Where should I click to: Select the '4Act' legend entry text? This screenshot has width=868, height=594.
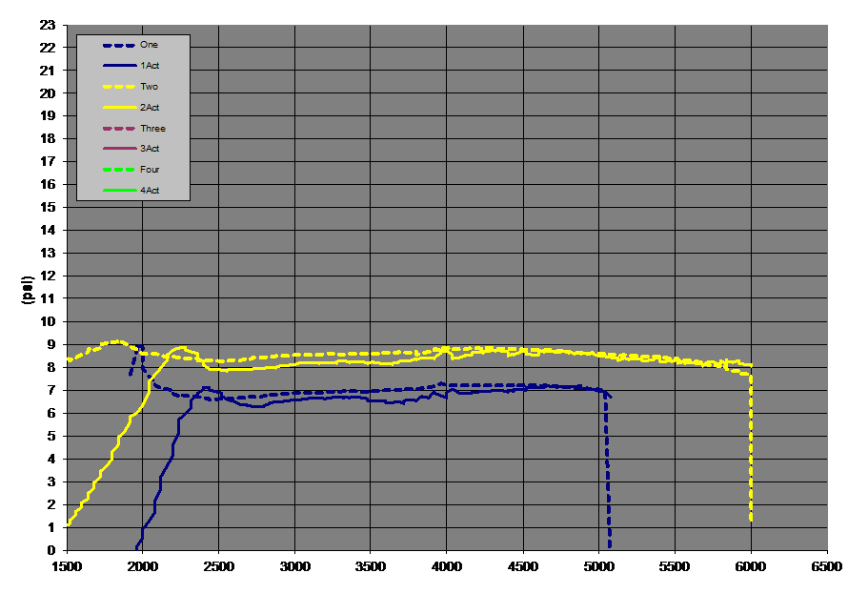pos(150,191)
